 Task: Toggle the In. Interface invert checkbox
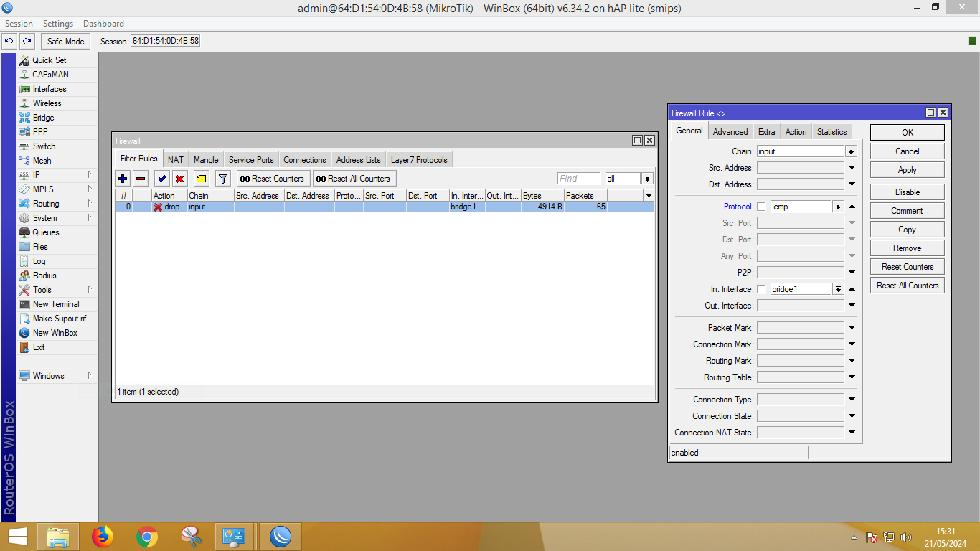(x=761, y=289)
